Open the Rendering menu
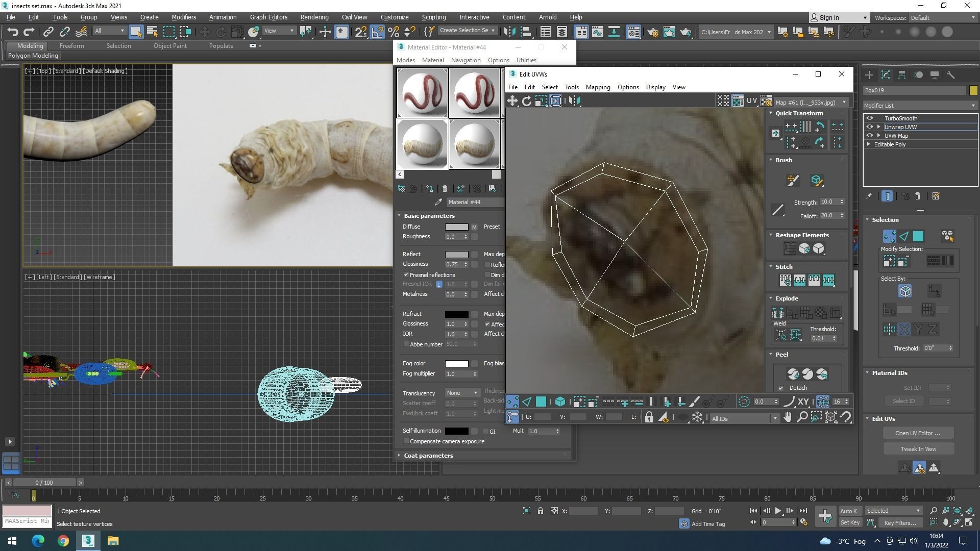The width and height of the screenshot is (980, 551). (x=314, y=17)
